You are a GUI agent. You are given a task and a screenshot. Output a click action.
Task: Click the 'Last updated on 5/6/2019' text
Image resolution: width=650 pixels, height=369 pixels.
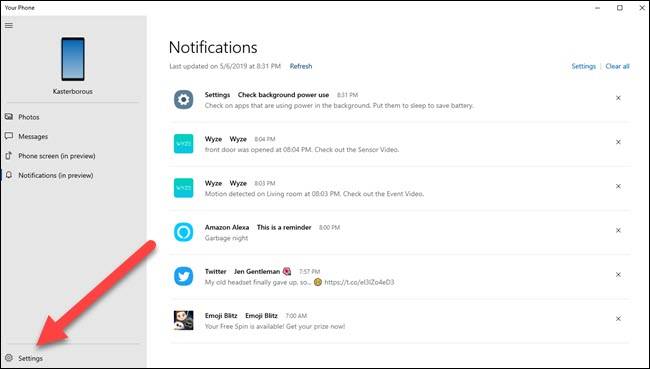(225, 66)
